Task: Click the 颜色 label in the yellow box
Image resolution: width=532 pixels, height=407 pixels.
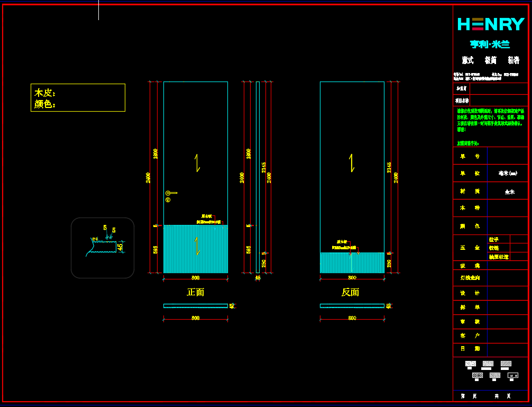Action: pyautogui.click(x=45, y=104)
